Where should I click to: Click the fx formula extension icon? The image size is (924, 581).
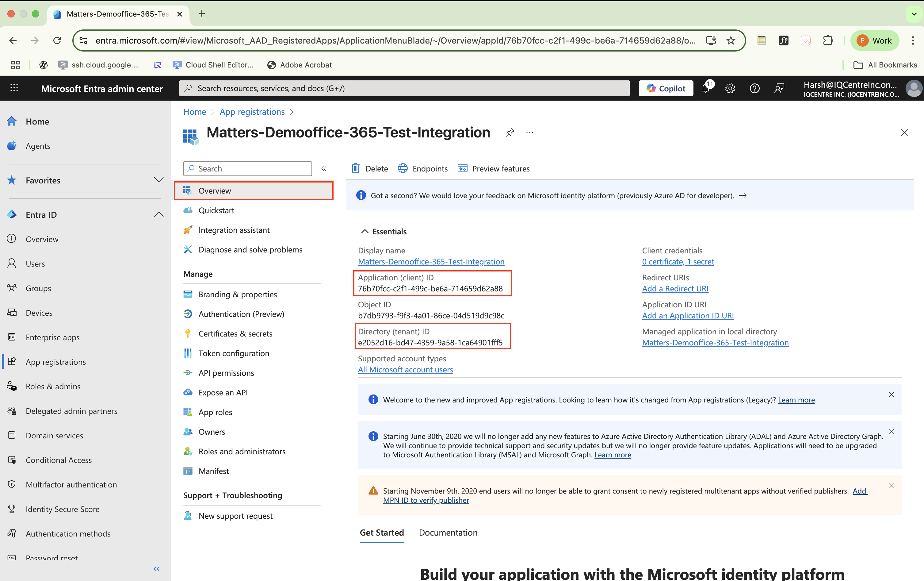(783, 40)
